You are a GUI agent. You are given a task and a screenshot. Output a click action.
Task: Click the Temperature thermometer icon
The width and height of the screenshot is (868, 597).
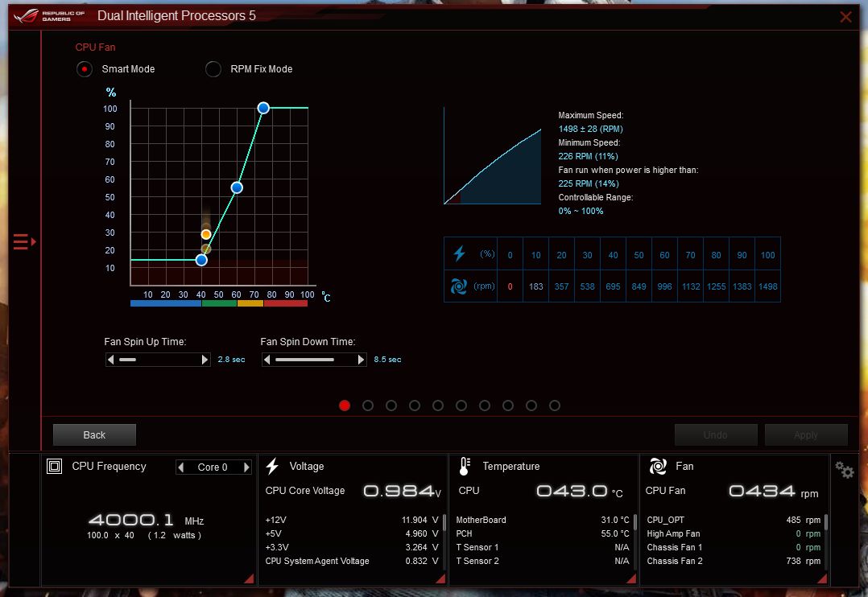[465, 467]
